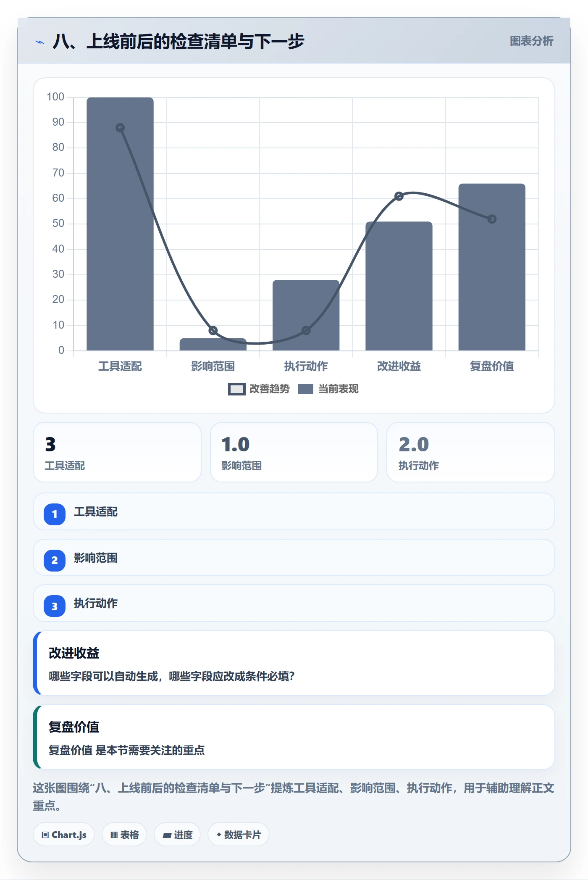Toggle the 当前表现 legend swatch

coord(305,389)
